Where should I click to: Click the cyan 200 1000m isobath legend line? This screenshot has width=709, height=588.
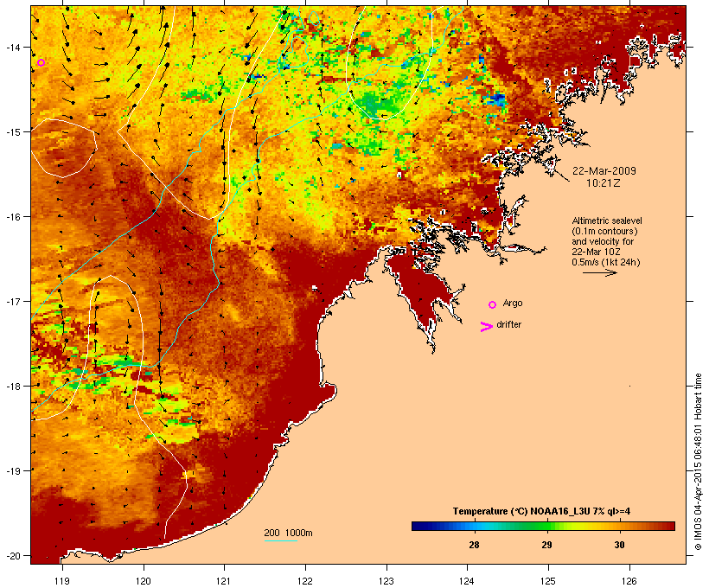tap(281, 540)
